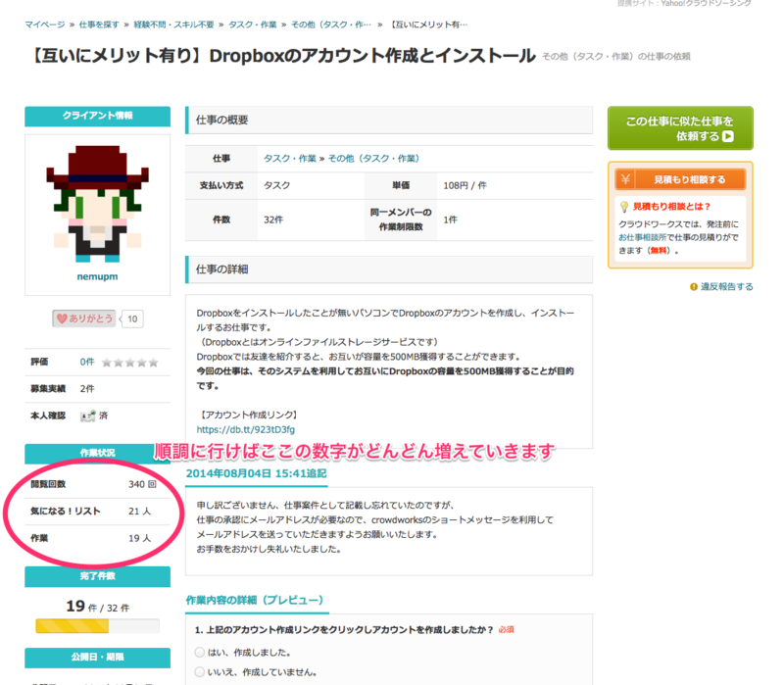Click the 見積もり相談とは？ red heading
The width and height of the screenshot is (784, 685).
point(671,207)
